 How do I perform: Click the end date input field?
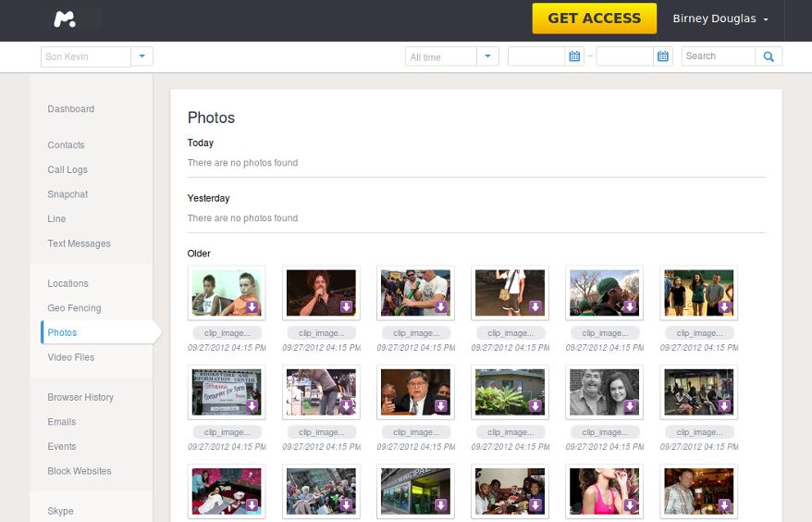click(625, 56)
